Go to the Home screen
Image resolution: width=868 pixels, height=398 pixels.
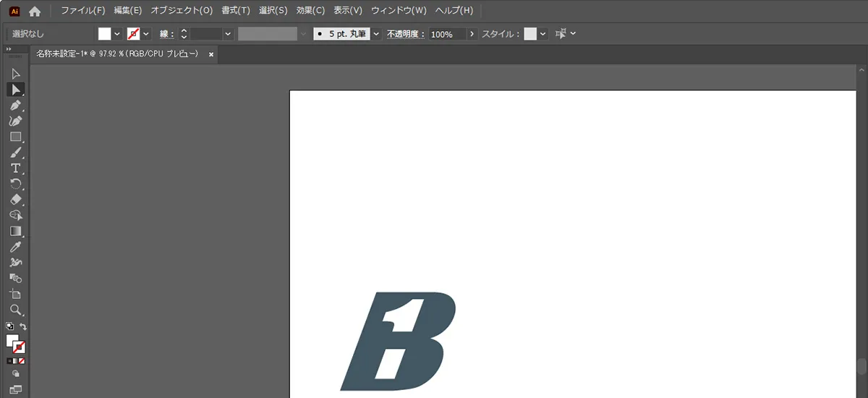tap(35, 11)
